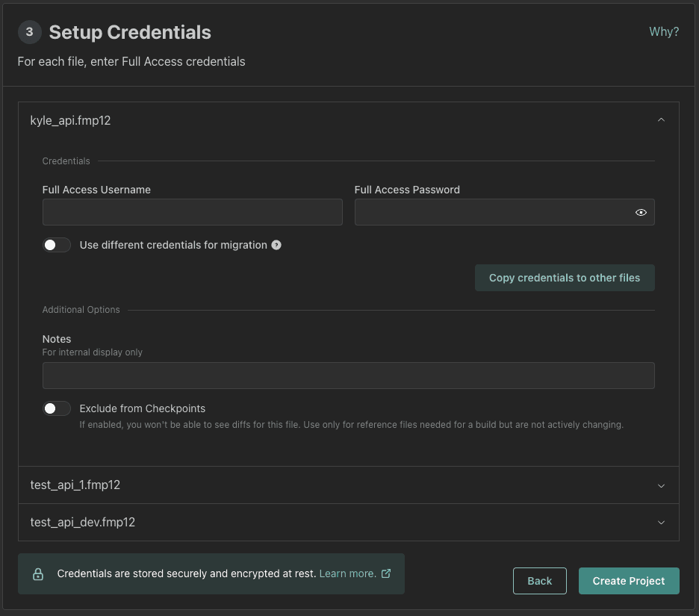Enable Use different credentials for migration

click(57, 245)
